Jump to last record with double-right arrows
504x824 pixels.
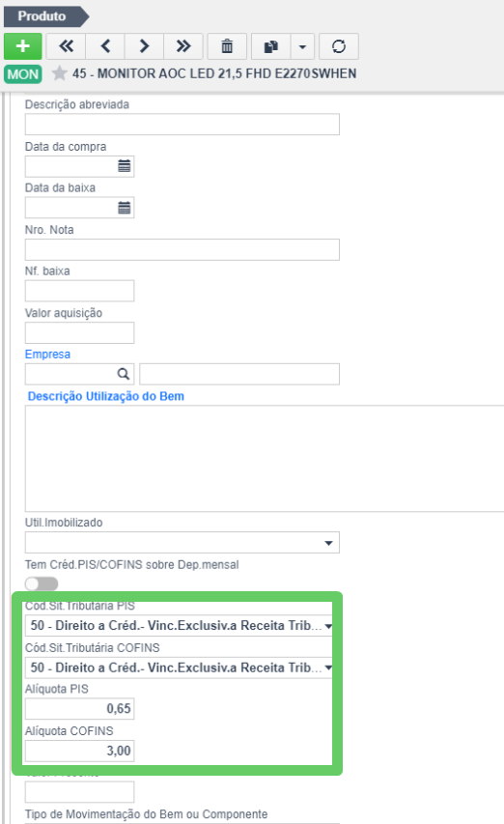click(x=183, y=46)
